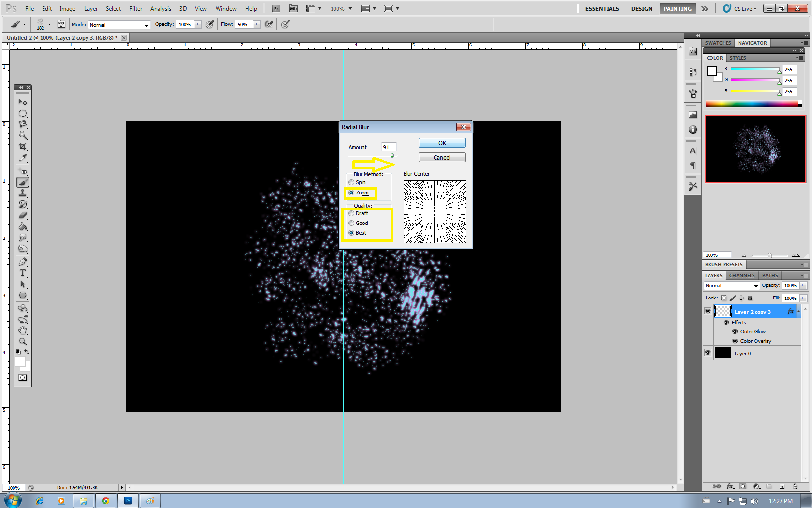Cancel the Radial Blur dialog
Image resolution: width=812 pixels, height=508 pixels.
pyautogui.click(x=442, y=158)
